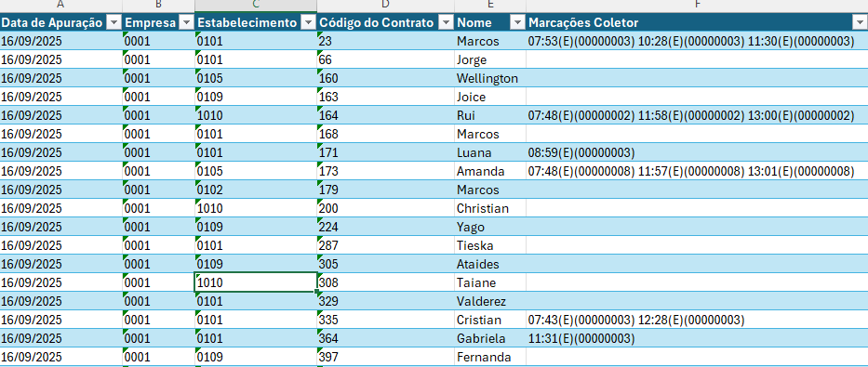The width and height of the screenshot is (868, 367).
Task: Select the name cell Luana
Action: (490, 152)
